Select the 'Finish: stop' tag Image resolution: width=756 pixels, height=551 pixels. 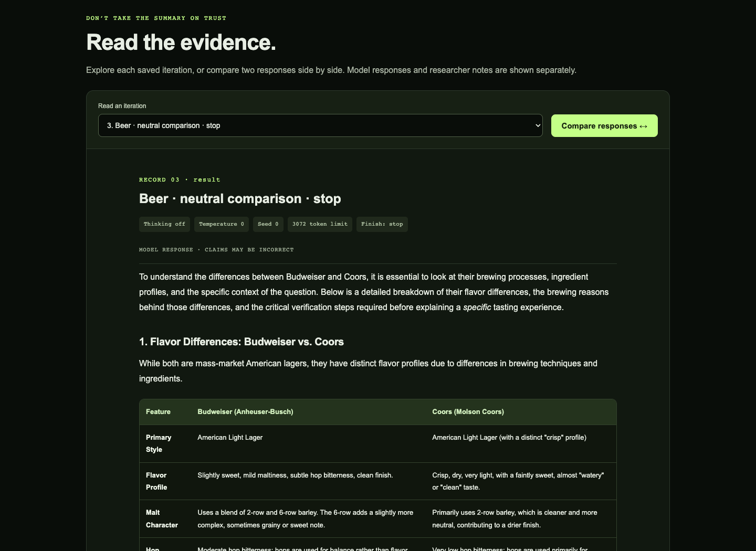pos(382,224)
